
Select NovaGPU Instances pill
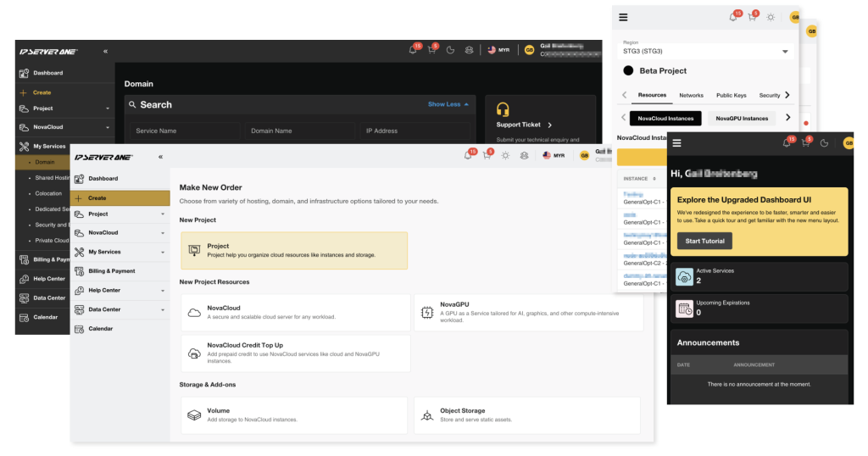[x=742, y=119]
